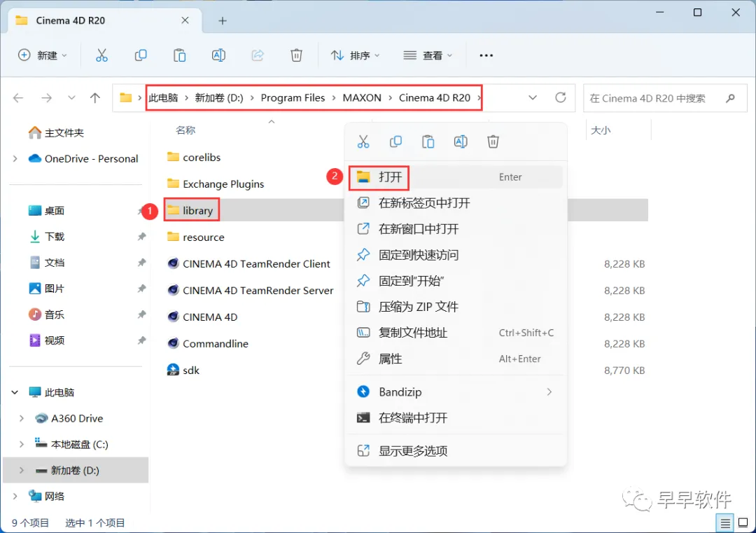Click 此电脑 in address breadcrumb
Viewport: 756px width, 533px height.
[x=163, y=98]
